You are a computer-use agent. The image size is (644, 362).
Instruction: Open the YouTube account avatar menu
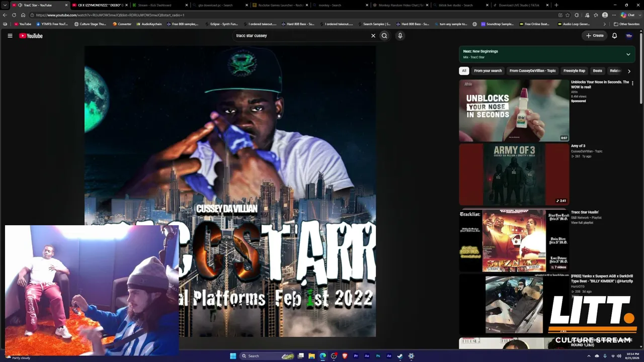629,36
